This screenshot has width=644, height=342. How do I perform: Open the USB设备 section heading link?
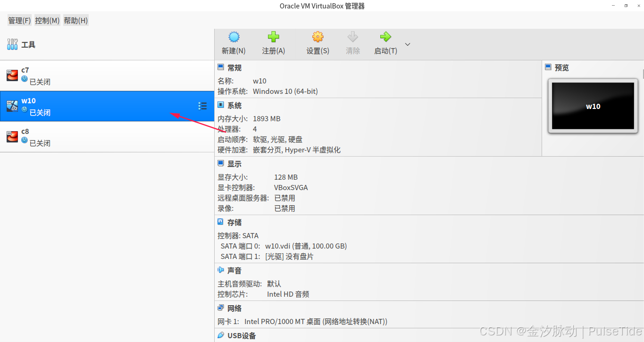(242, 335)
